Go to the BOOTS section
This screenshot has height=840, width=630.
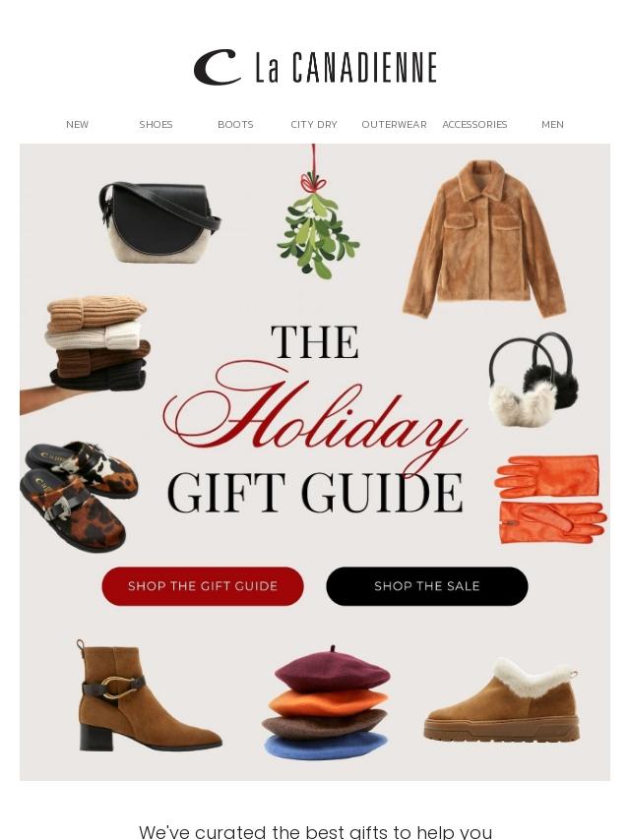[x=235, y=124]
